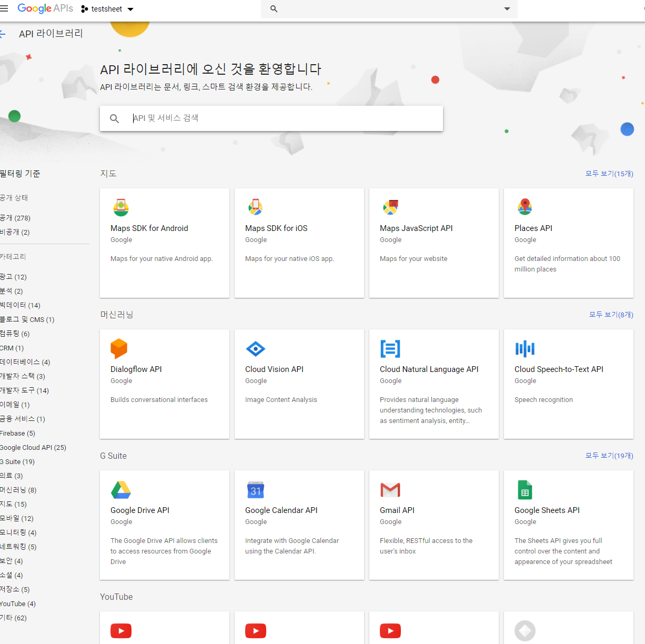Viewport: 645px width, 644px height.
Task: Filter by 컴퓨팅 (6) category
Action: pos(15,334)
